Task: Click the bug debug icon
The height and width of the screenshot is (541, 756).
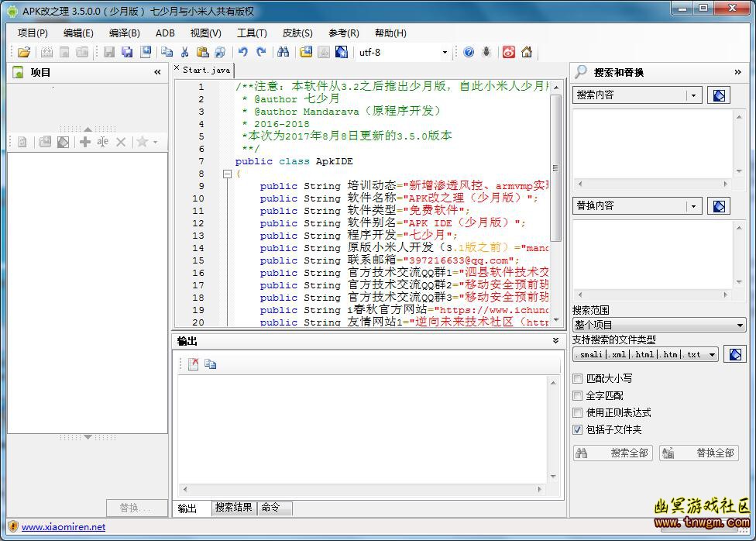Action: click(x=486, y=52)
